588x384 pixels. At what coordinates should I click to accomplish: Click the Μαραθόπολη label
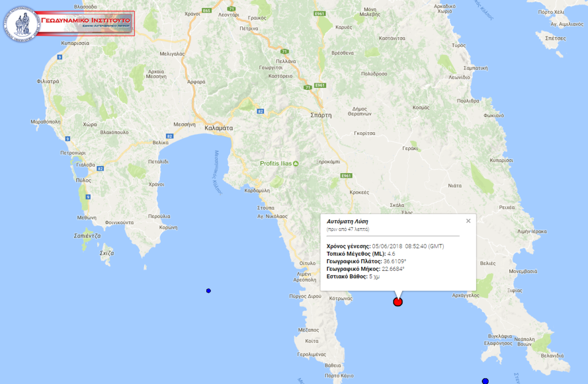point(45,122)
